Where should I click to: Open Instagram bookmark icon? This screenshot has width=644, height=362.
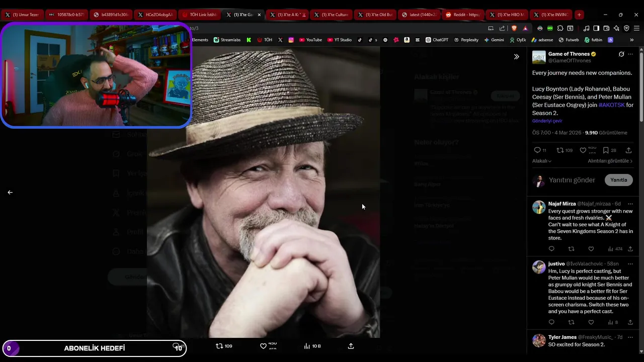coord(291,40)
